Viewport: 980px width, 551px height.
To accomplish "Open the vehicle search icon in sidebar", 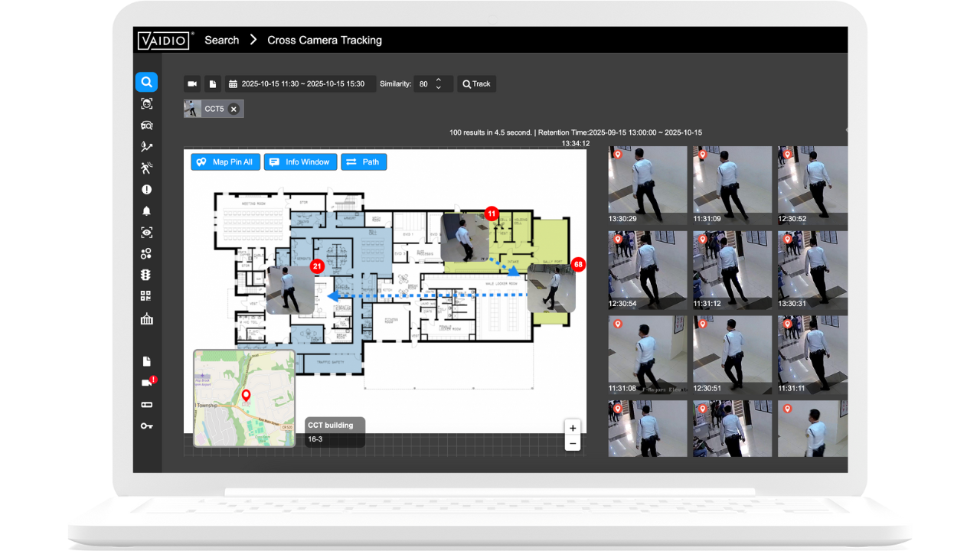I will 146,125.
